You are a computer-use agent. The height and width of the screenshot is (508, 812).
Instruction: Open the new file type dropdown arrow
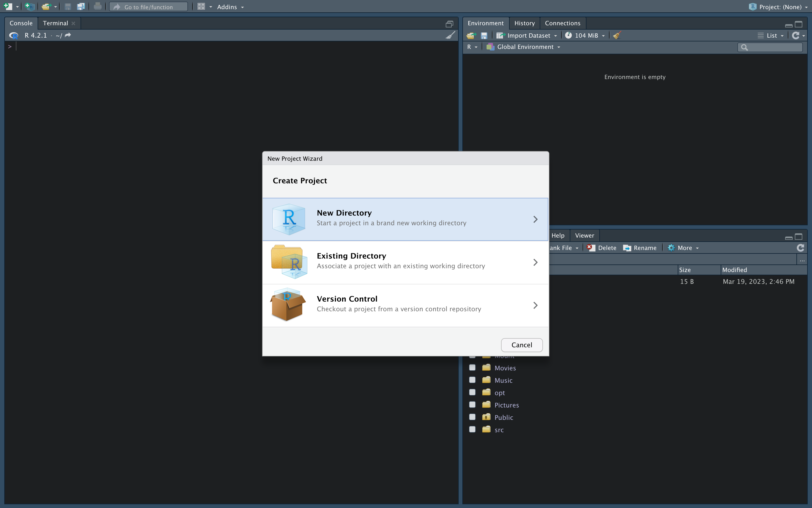(x=17, y=7)
